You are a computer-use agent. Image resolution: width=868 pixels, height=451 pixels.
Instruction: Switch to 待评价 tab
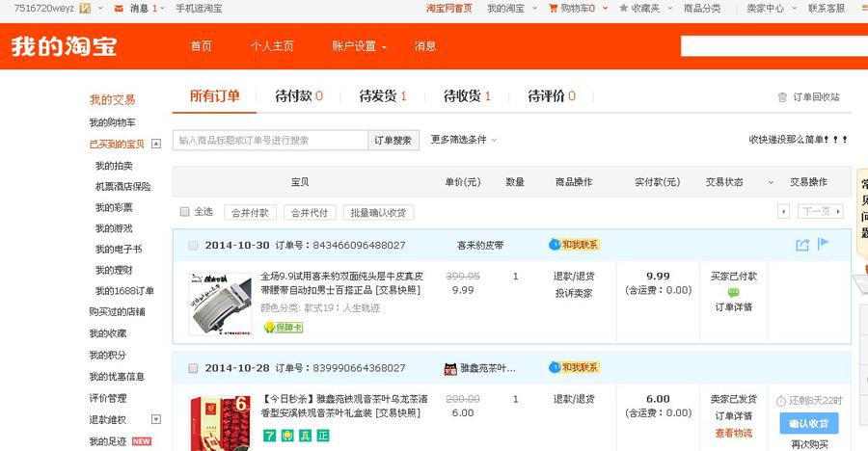(x=552, y=96)
